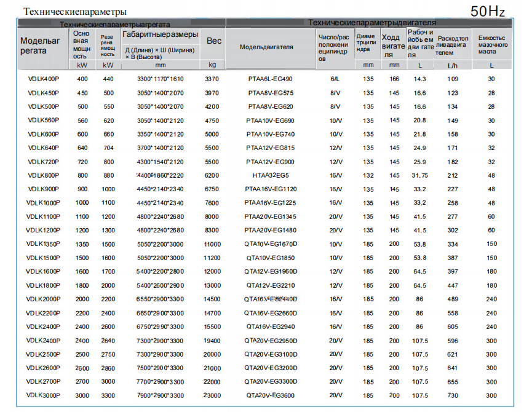Click the Модельагрегата column header

pyautogui.click(x=41, y=46)
